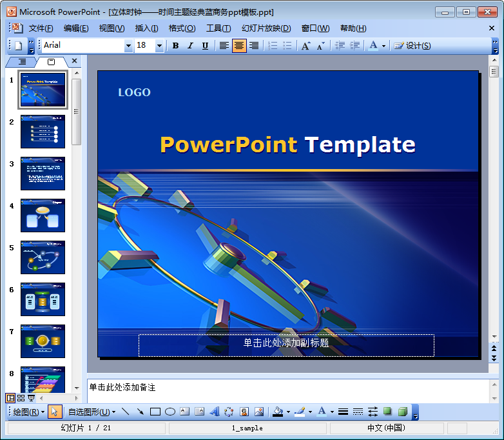The image size is (504, 440).
Task: Switch to the Slides thumbnail tab
Action: [51, 62]
